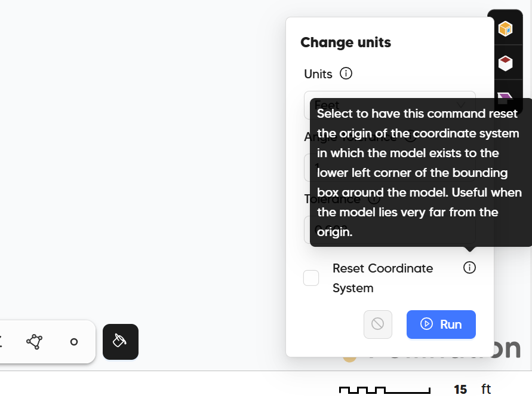
Task: Enable the Reset Coordinate System checkbox
Action: click(x=311, y=278)
